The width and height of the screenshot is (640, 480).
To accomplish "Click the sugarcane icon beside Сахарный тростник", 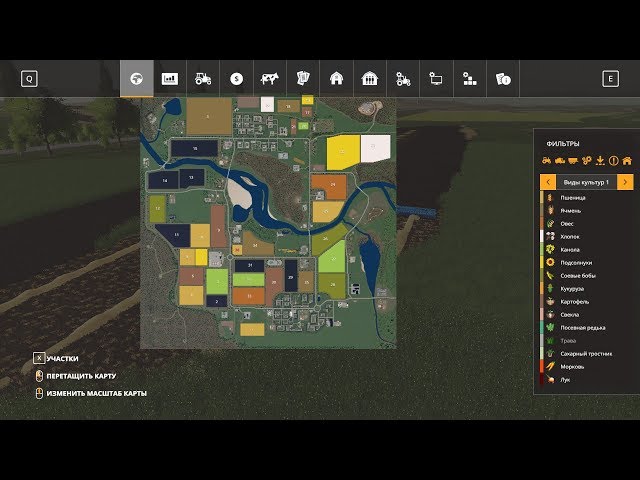I will (551, 353).
